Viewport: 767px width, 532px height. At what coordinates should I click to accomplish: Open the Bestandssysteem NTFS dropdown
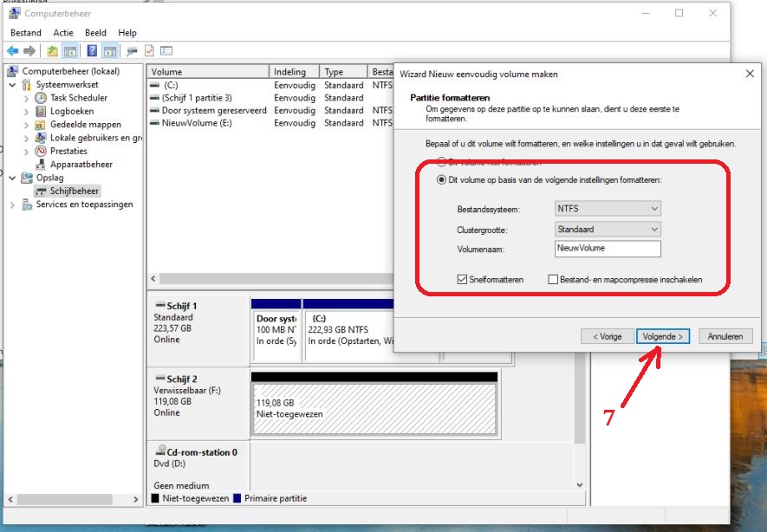point(608,209)
